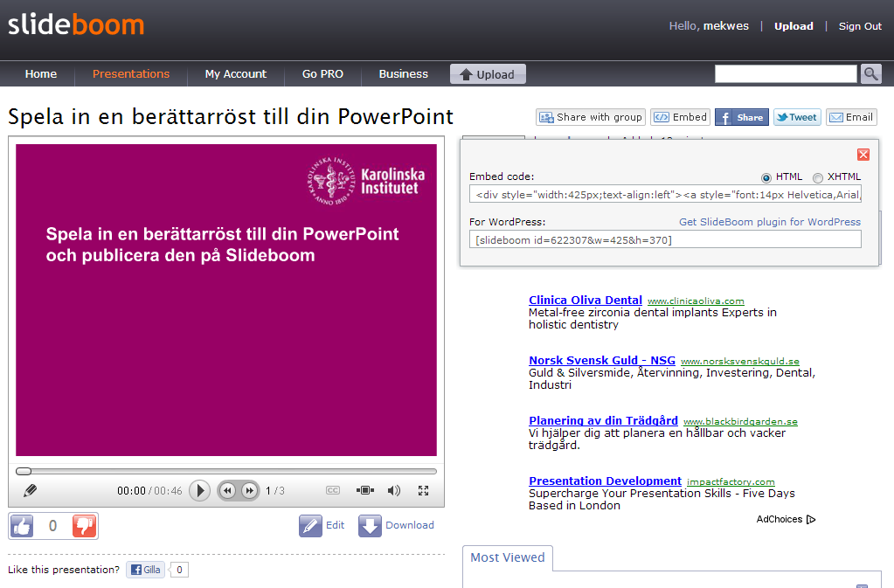894x588 pixels.
Task: Click the Edit text link
Action: [x=335, y=525]
